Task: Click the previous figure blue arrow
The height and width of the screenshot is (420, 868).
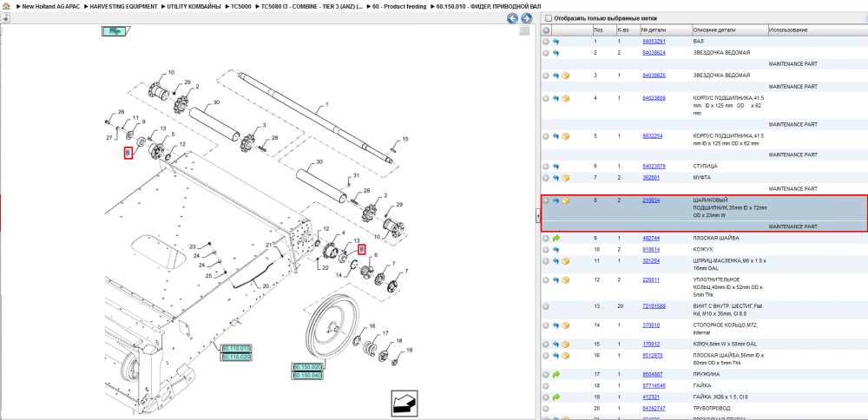Action: click(513, 18)
